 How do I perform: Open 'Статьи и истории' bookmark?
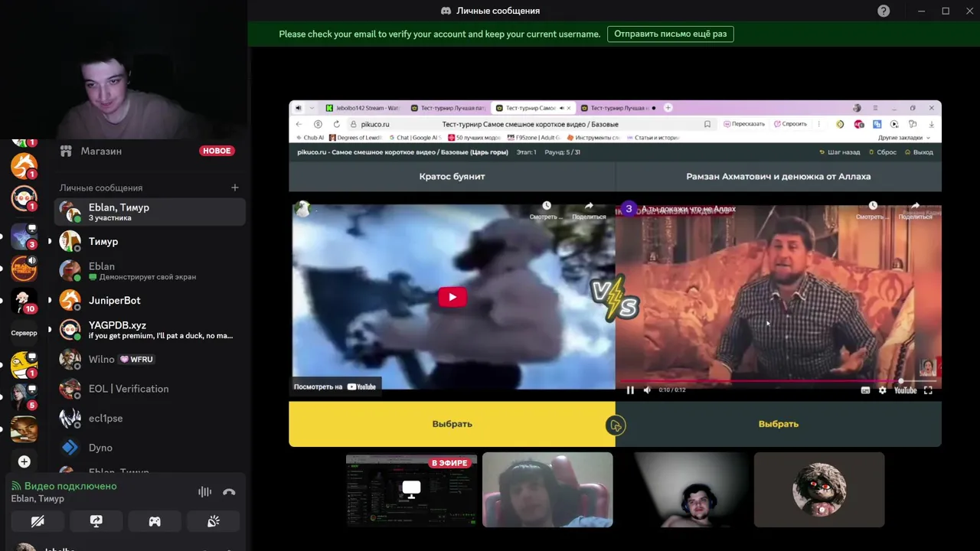(x=653, y=138)
